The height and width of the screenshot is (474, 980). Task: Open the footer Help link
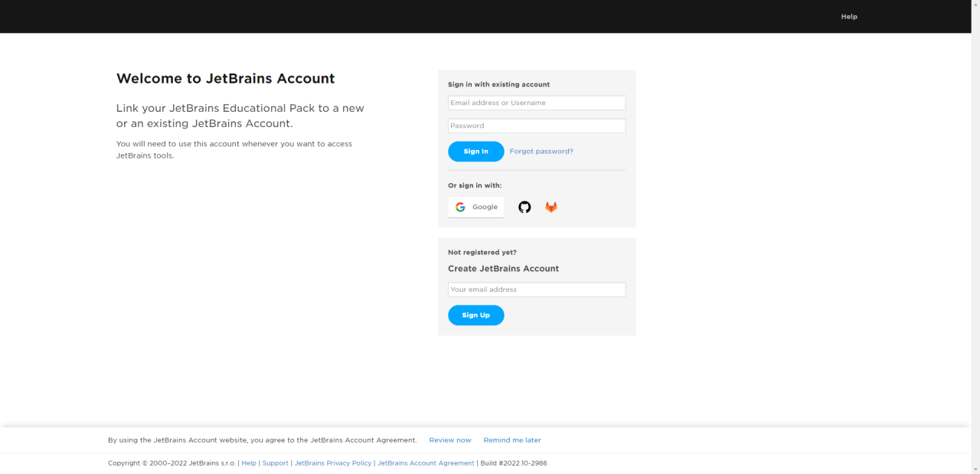[x=249, y=463]
